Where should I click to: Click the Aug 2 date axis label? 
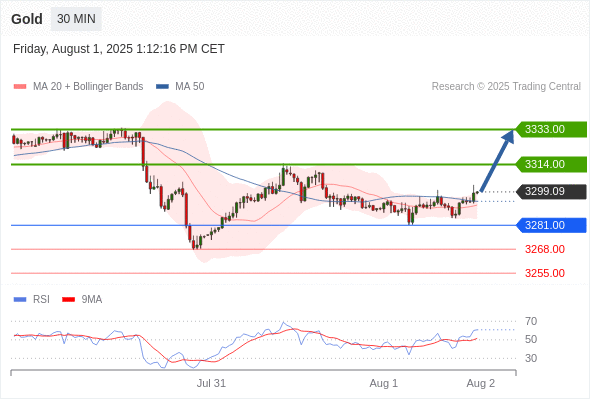[x=481, y=383]
